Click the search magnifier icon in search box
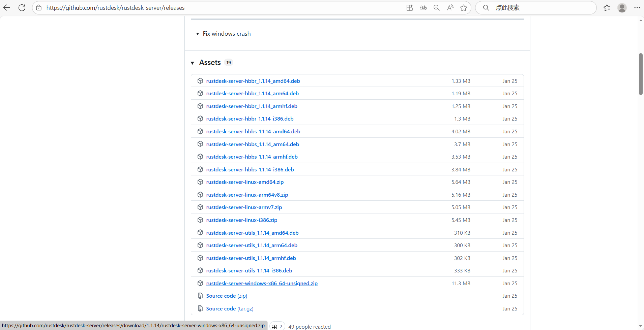The width and height of the screenshot is (644, 330). (x=486, y=8)
